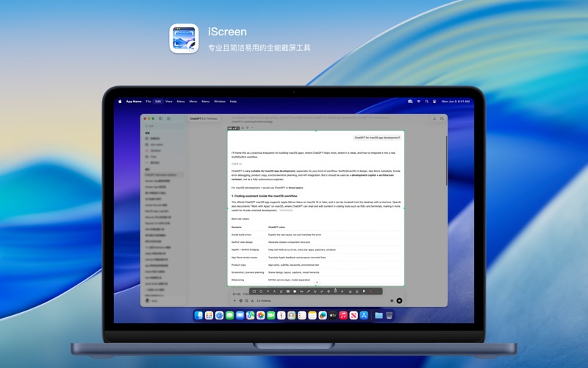Open the View menu

coord(169,102)
